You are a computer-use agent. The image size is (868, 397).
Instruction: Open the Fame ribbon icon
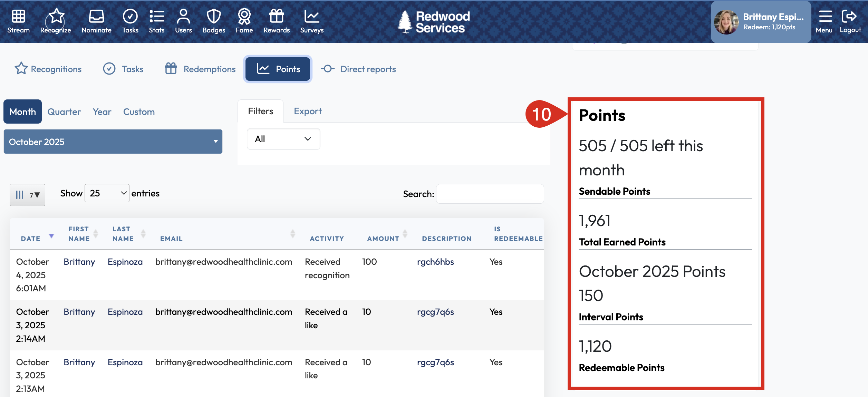[244, 16]
